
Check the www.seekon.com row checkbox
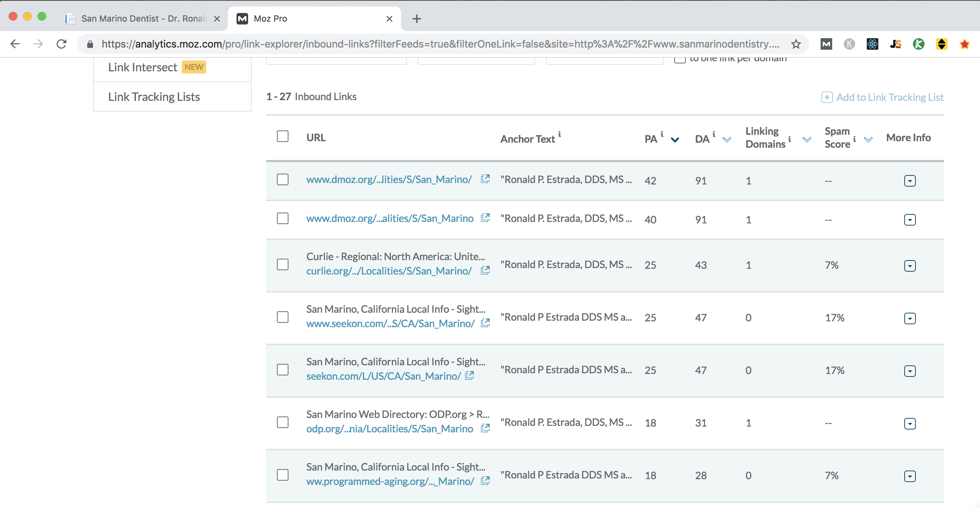coord(283,317)
